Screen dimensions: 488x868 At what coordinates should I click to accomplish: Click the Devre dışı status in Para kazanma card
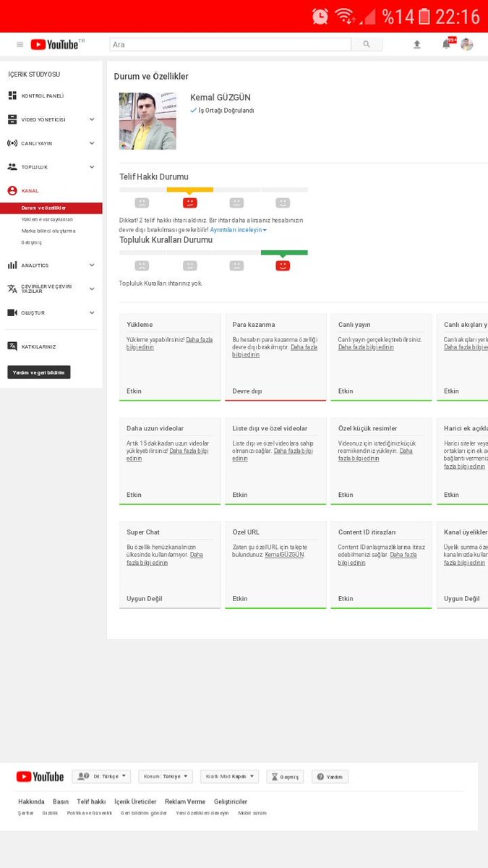247,391
